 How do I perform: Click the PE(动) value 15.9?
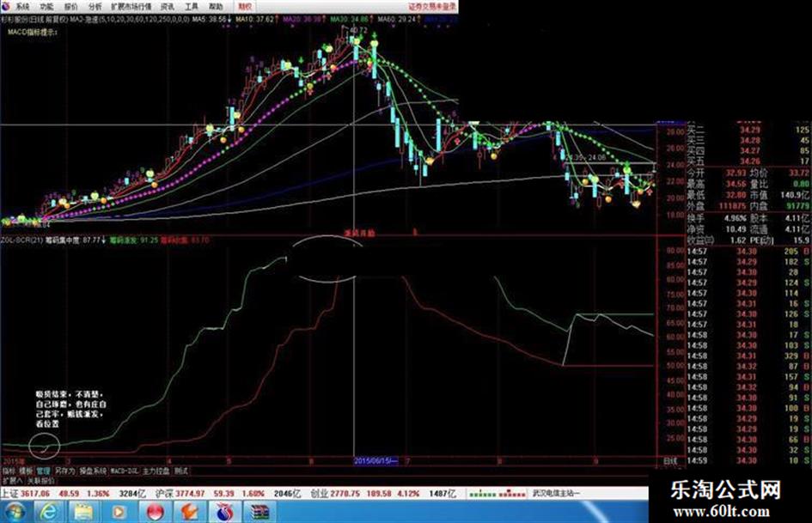coord(801,240)
